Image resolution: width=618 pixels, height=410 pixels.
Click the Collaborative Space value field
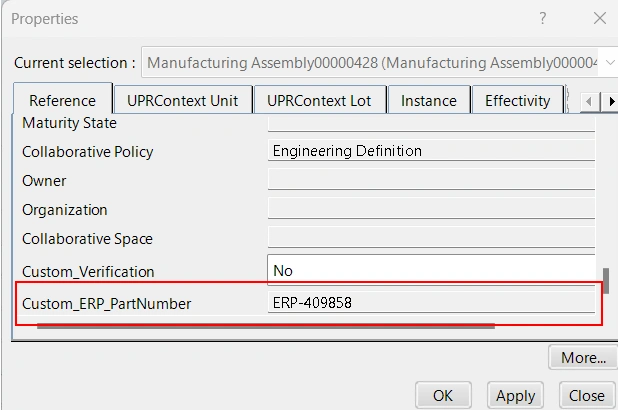tap(432, 239)
